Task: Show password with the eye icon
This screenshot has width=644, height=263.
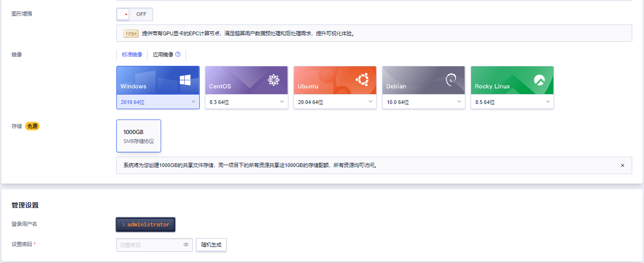Action: click(186, 245)
